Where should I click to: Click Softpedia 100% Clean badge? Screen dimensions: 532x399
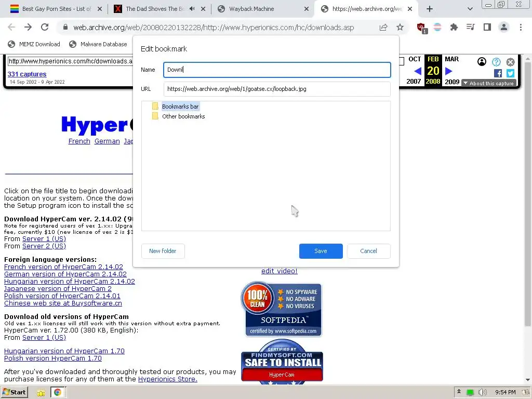281,309
